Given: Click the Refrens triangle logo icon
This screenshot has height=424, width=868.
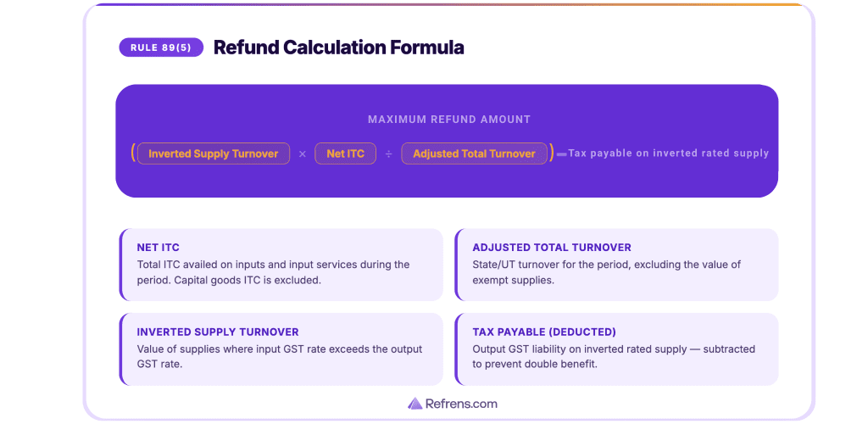Looking at the screenshot, I should coord(415,404).
